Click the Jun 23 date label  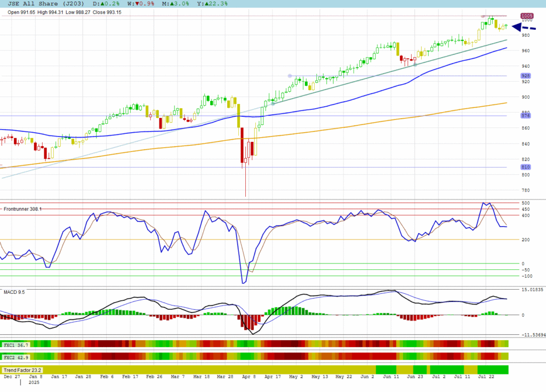point(415,377)
